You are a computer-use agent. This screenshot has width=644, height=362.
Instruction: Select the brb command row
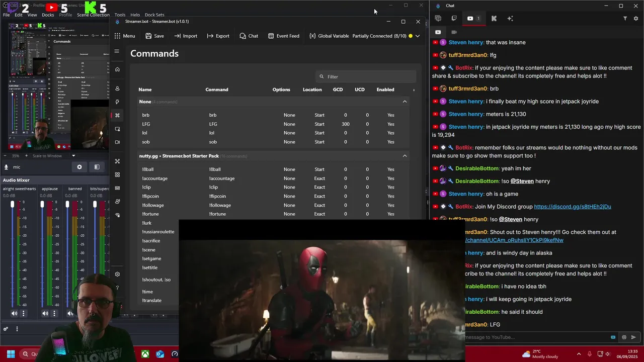274,115
